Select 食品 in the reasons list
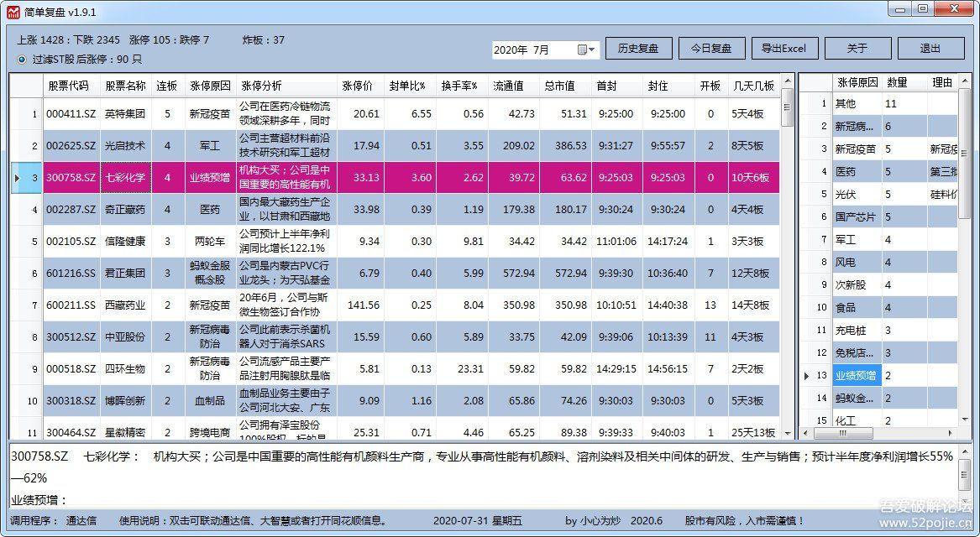The width and height of the screenshot is (980, 537). (857, 307)
